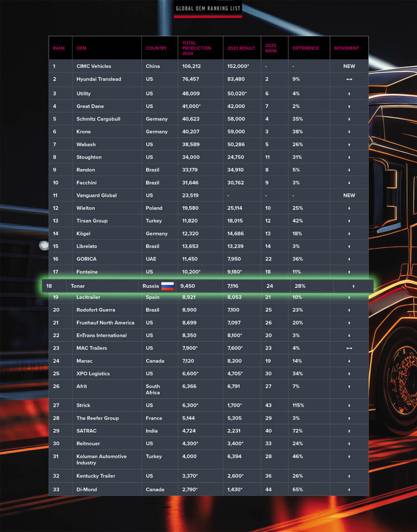Click the movement arrow in the Krone row
This screenshot has height=532, width=417.
click(349, 132)
